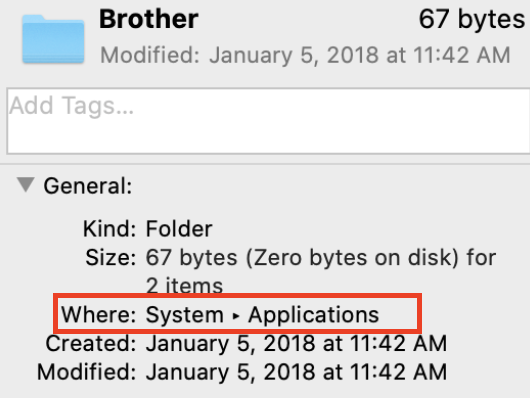Select the Where label
Viewport: 530px width, 398px height.
coord(98,315)
